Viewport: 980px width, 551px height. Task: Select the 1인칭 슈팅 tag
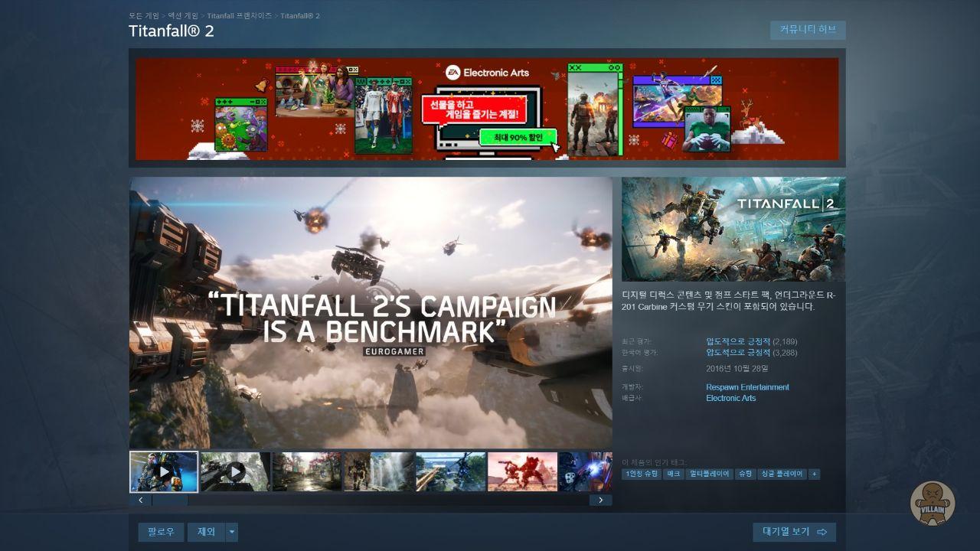coord(642,474)
